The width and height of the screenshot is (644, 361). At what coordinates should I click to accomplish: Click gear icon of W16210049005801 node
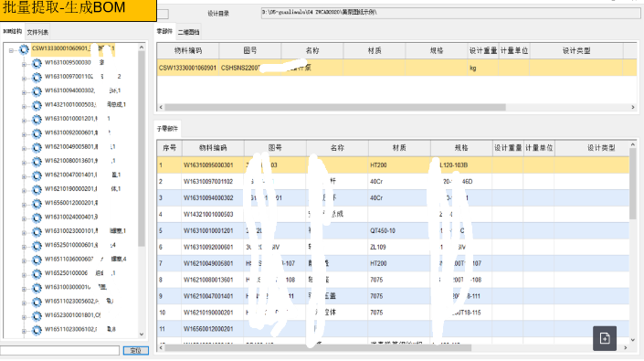pos(37,147)
